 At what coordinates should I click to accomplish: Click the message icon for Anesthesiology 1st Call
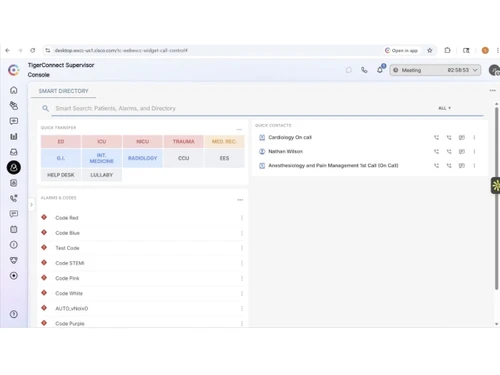tap(462, 165)
